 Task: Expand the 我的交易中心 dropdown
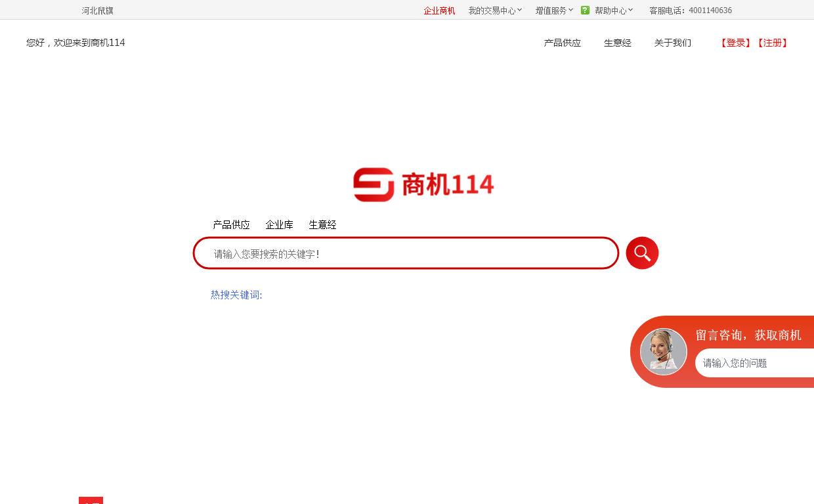click(x=496, y=10)
